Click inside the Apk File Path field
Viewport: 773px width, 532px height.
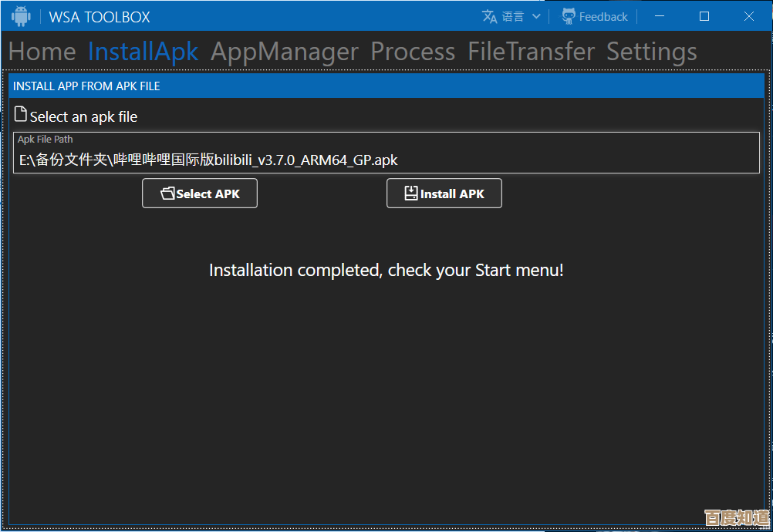[386, 160]
